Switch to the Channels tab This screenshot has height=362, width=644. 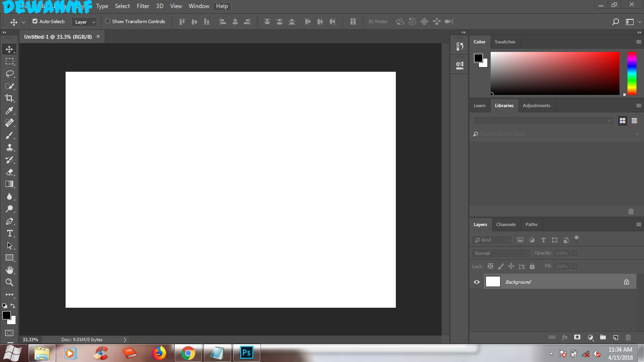506,225
